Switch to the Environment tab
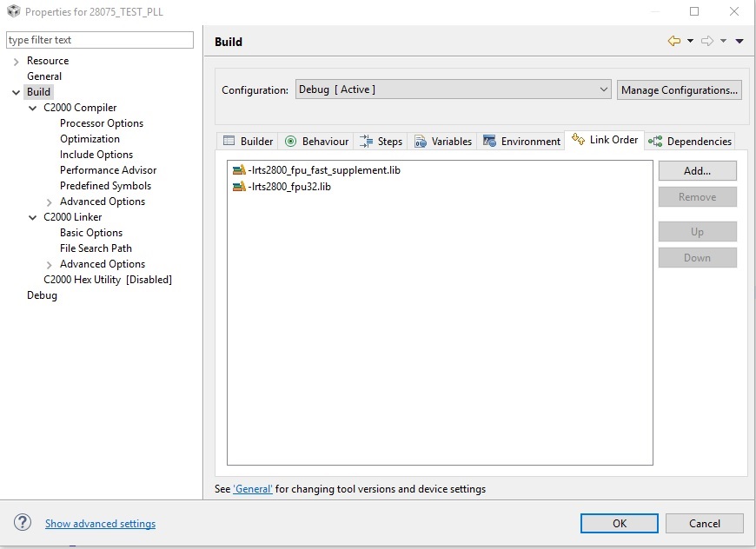Screen dimensions: 756x549 point(521,142)
